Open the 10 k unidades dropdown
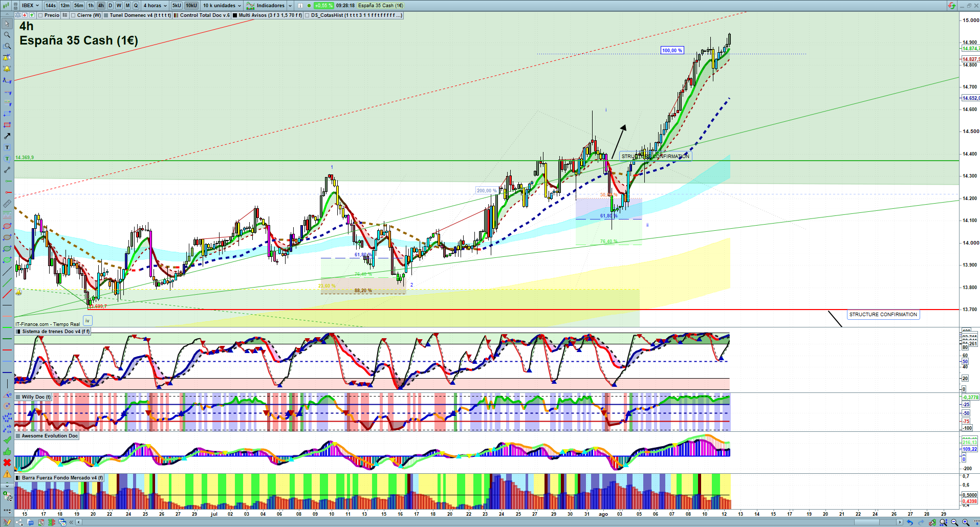This screenshot has height=527, width=980. pyautogui.click(x=222, y=6)
